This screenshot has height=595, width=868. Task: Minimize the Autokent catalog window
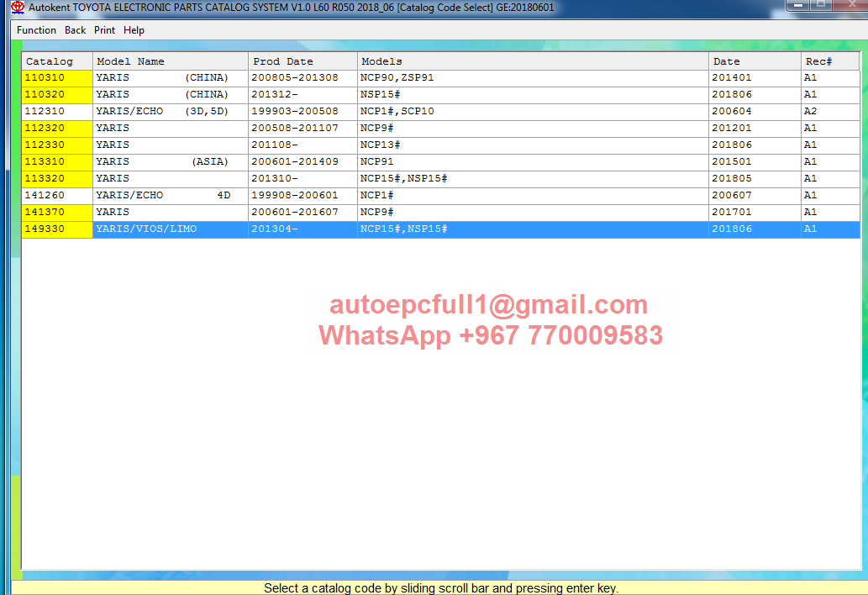tap(797, 4)
